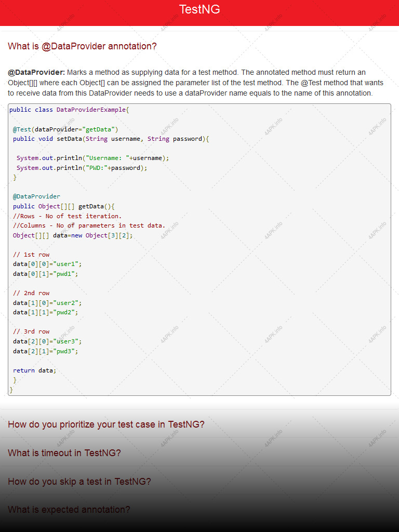The width and height of the screenshot is (399, 532).
Task: Open the "What is timeout in TestNG?" question
Action: pyautogui.click(x=64, y=453)
